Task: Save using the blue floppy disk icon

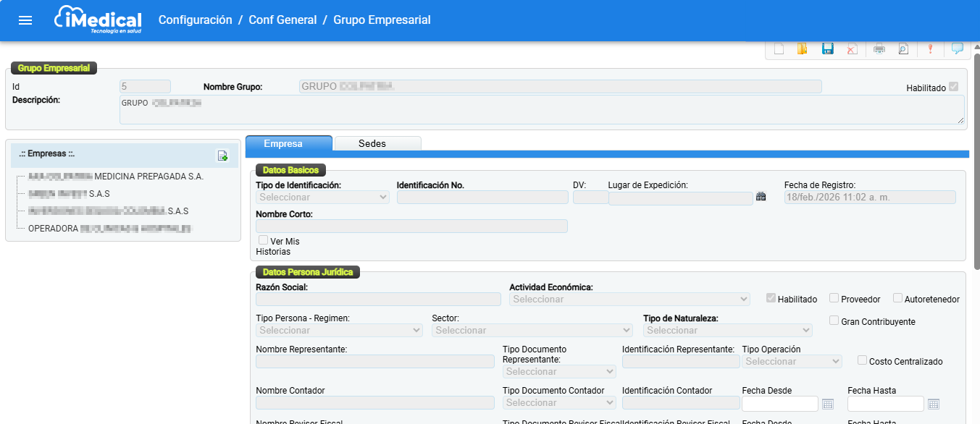Action: [x=827, y=49]
